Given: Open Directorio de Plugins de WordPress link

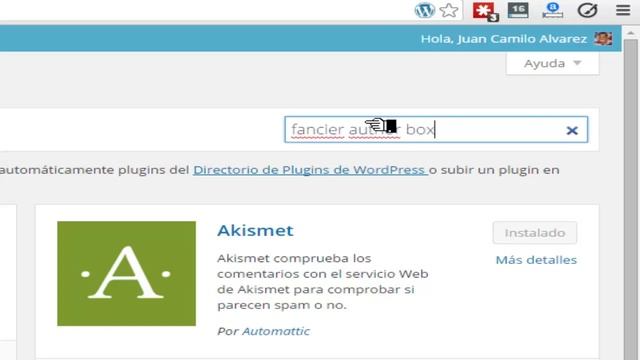Looking at the screenshot, I should pyautogui.click(x=310, y=170).
